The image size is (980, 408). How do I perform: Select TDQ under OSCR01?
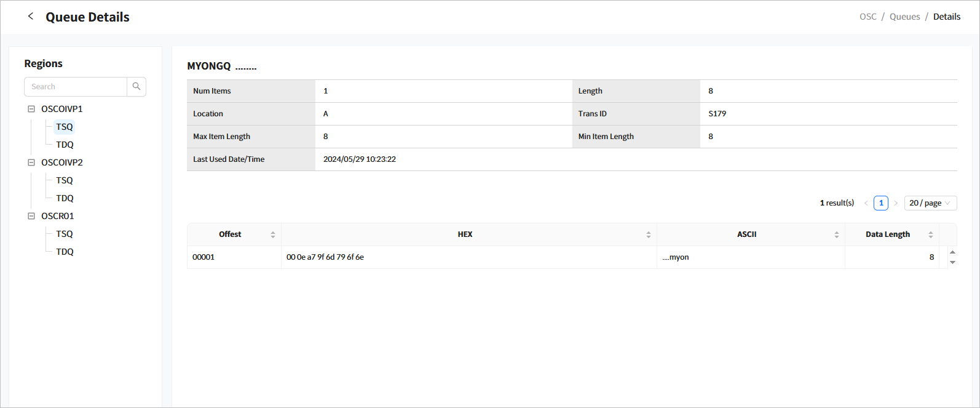[x=65, y=252]
